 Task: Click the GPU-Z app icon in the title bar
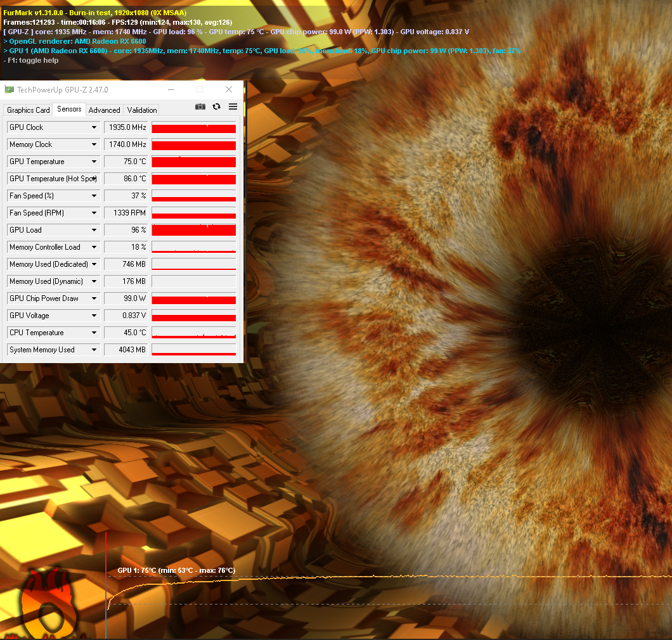tap(9, 89)
